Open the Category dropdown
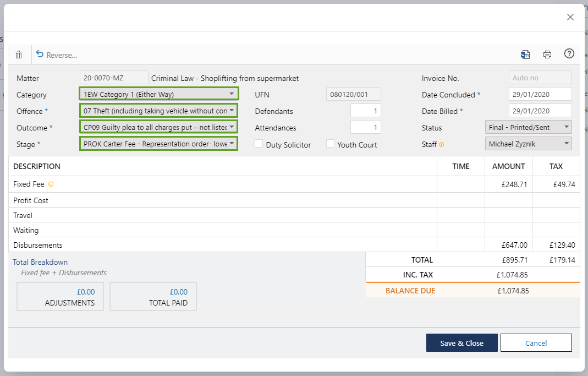This screenshot has width=588, height=376. coord(159,94)
